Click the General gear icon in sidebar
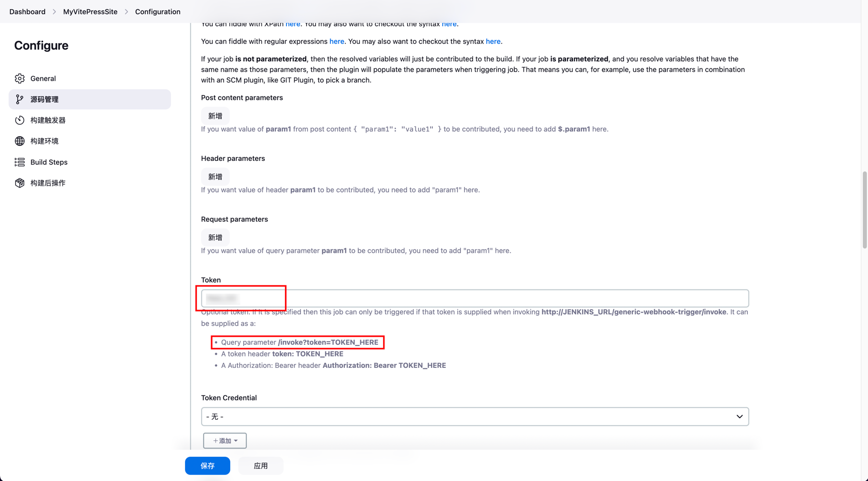 tap(20, 78)
